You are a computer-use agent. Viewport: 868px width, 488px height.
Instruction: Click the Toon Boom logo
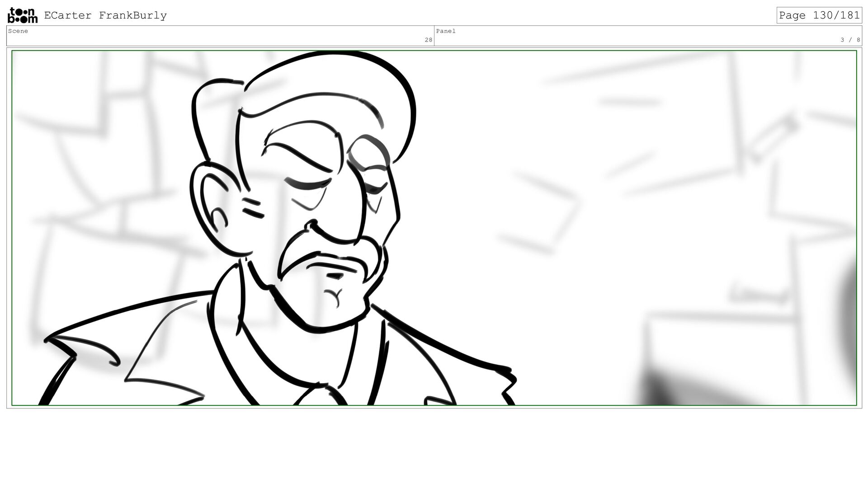[23, 15]
